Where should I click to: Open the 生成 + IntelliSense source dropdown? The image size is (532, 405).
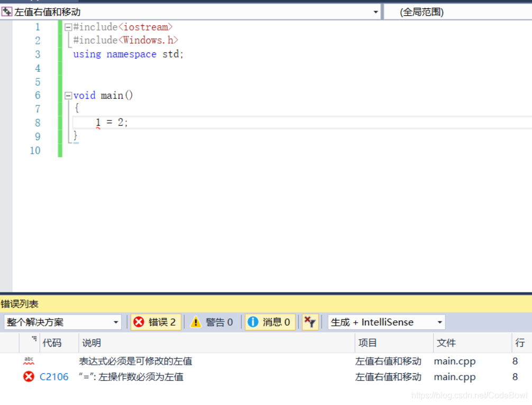click(387, 322)
